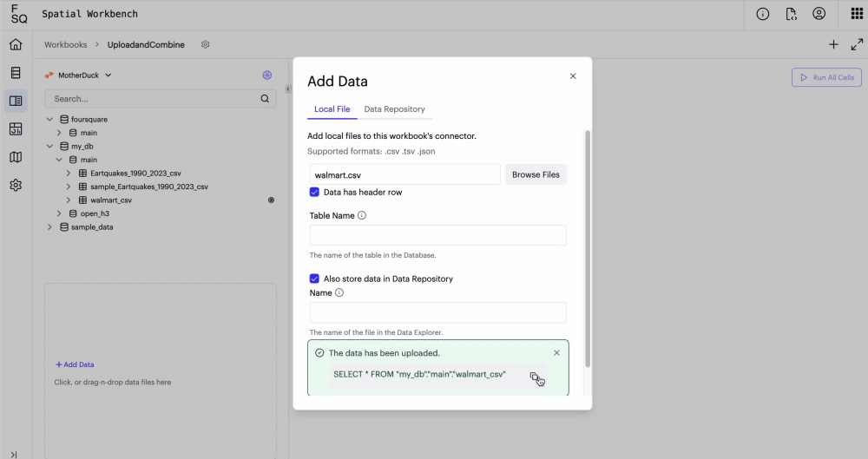Image resolution: width=868 pixels, height=459 pixels.
Task: Toggle Also store data in Data Repository
Action: click(314, 279)
